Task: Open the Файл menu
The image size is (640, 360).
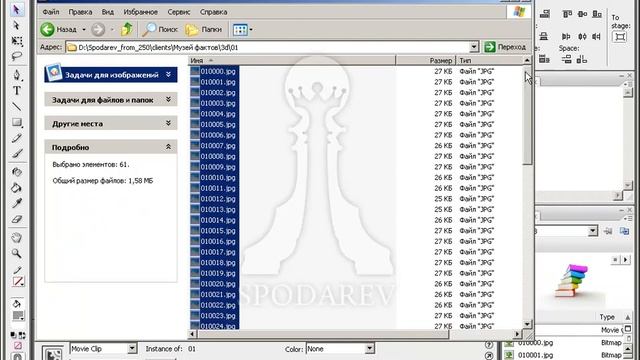Action: [x=51, y=12]
